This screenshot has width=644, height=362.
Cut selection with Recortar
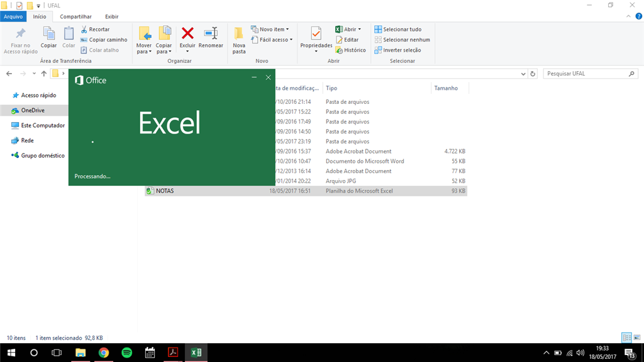[x=96, y=29]
